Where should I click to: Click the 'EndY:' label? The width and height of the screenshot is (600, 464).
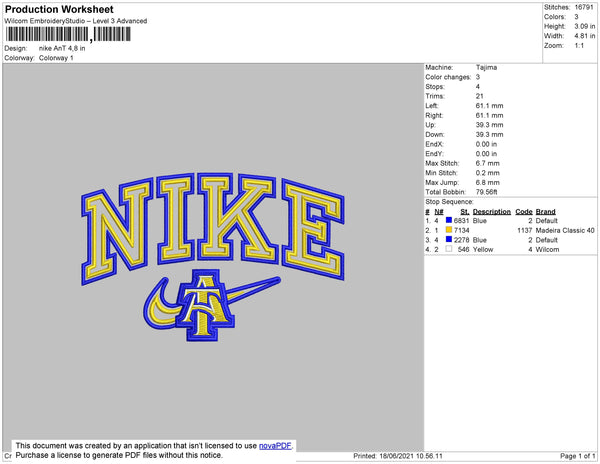tap(434, 153)
